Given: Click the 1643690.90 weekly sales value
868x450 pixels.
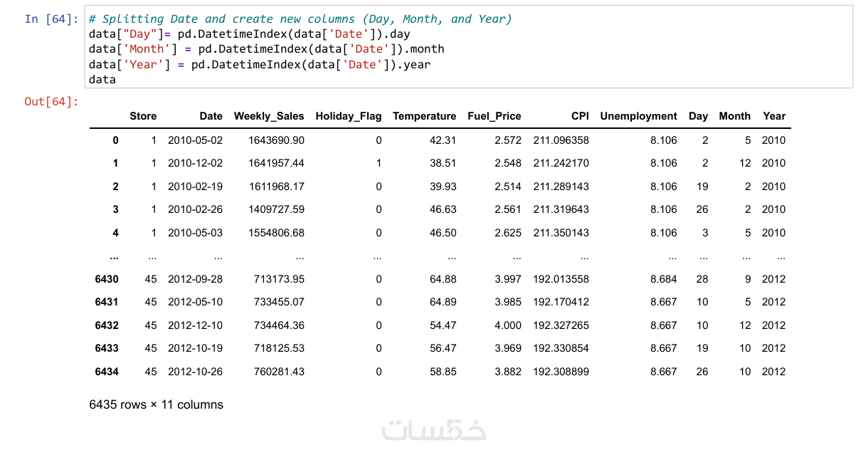Looking at the screenshot, I should point(276,140).
